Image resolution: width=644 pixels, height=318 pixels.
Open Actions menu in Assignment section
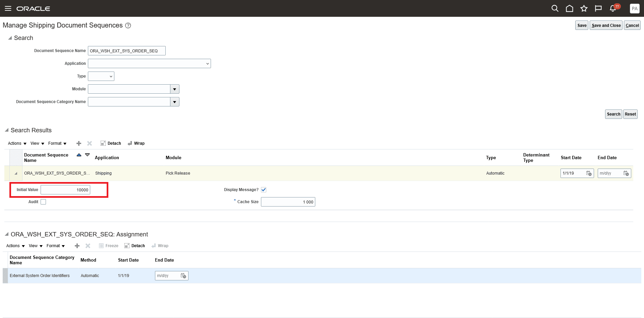pyautogui.click(x=15, y=246)
